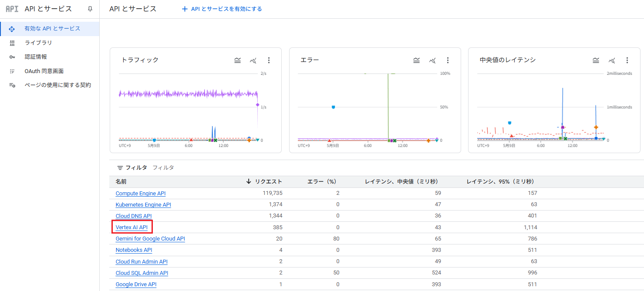Screen dimensions: 644x291
Task: Open the three-dot menu of トラフィック chart
Action: pyautogui.click(x=269, y=60)
